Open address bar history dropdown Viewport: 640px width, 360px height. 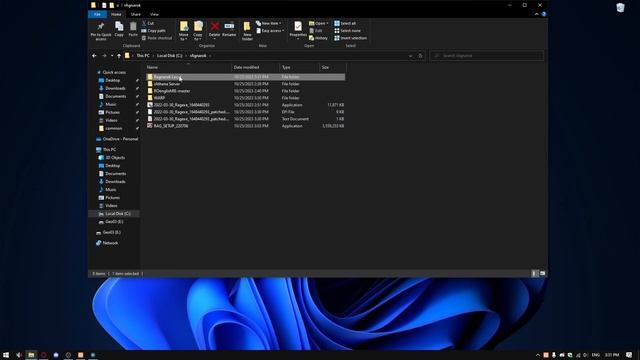410,56
